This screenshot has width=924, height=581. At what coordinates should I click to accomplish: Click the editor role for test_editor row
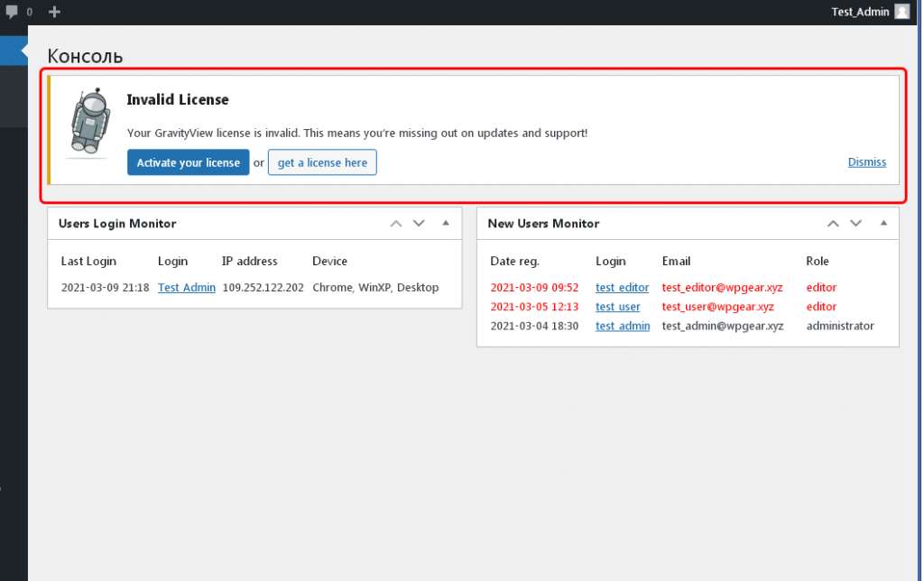(821, 288)
